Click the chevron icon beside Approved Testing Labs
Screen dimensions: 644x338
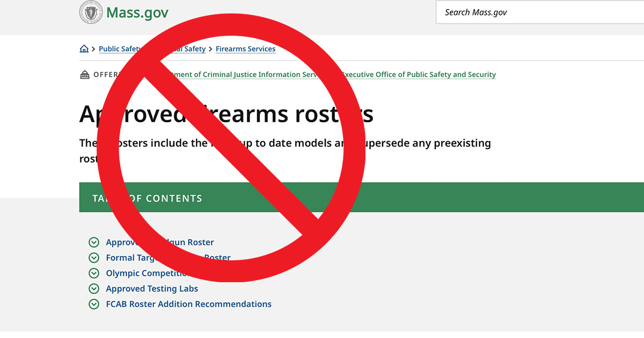tap(93, 289)
